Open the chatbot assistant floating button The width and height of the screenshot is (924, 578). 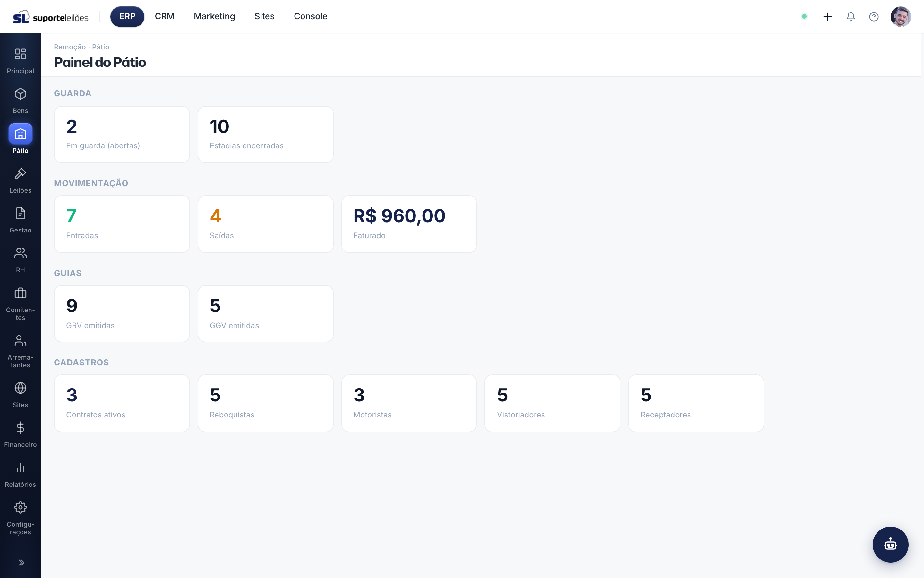890,544
